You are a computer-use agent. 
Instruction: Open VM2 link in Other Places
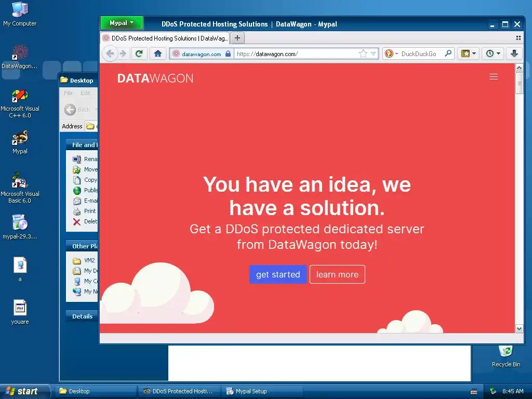(x=89, y=260)
